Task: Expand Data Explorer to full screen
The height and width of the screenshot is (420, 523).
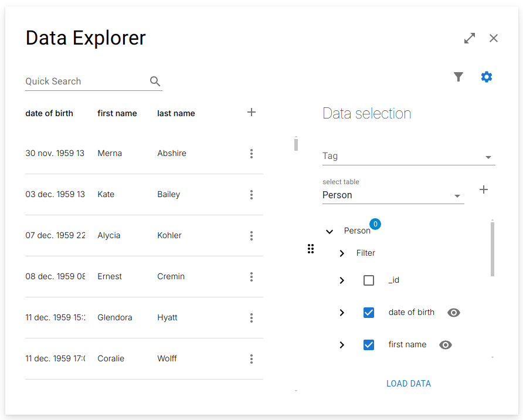Action: point(469,38)
